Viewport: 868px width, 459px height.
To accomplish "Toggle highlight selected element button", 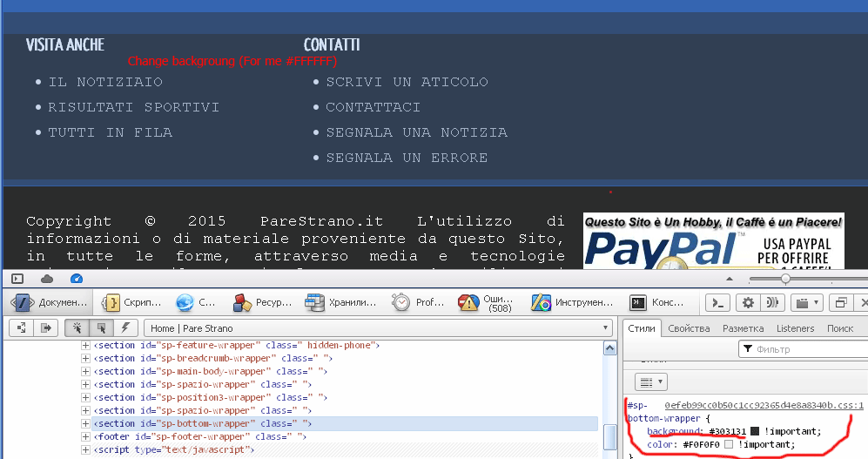I will (x=102, y=328).
